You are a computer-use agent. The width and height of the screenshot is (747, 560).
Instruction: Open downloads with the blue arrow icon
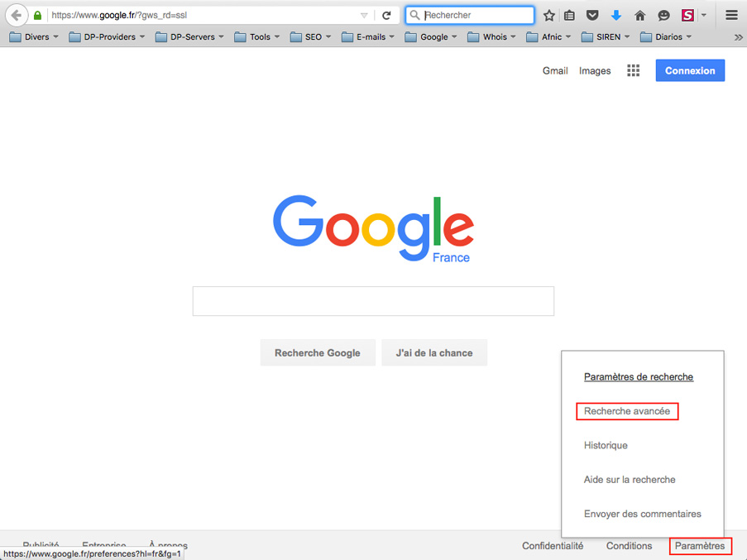click(616, 15)
